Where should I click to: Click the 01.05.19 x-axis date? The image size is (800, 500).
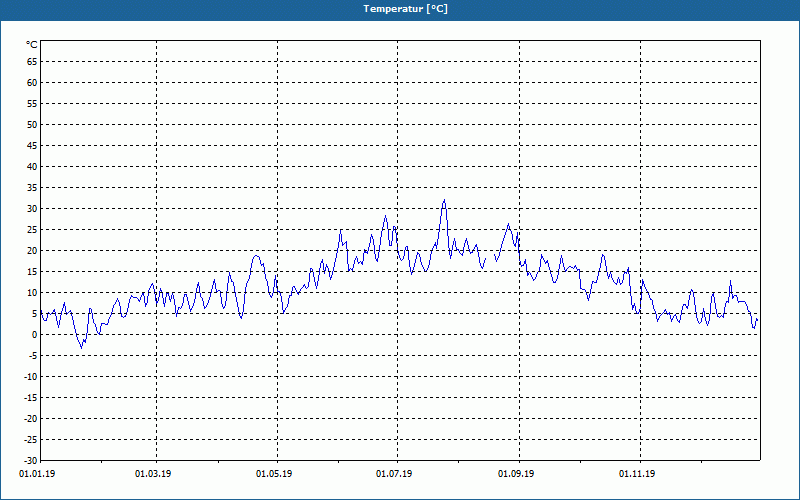click(x=274, y=473)
